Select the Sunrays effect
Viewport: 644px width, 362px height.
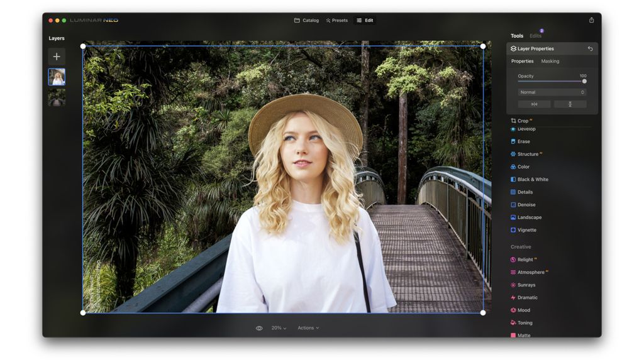click(526, 285)
